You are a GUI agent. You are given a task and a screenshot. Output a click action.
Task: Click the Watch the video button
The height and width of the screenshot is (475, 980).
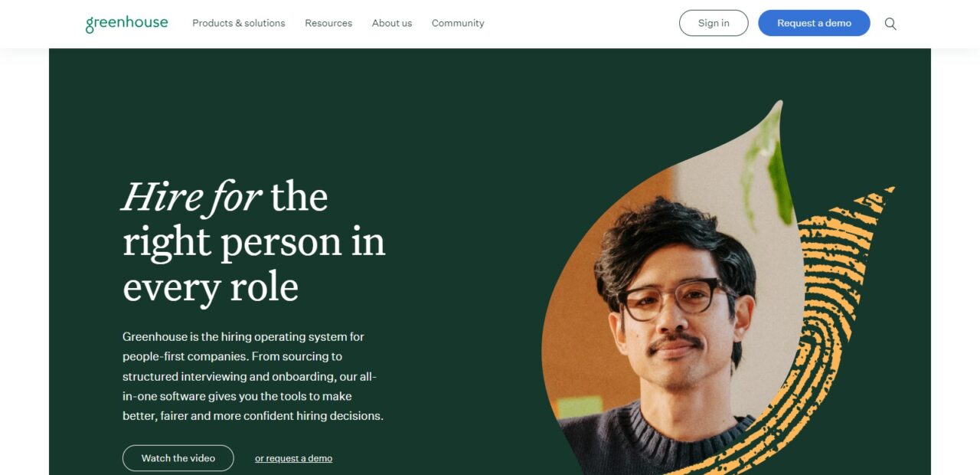(x=178, y=458)
